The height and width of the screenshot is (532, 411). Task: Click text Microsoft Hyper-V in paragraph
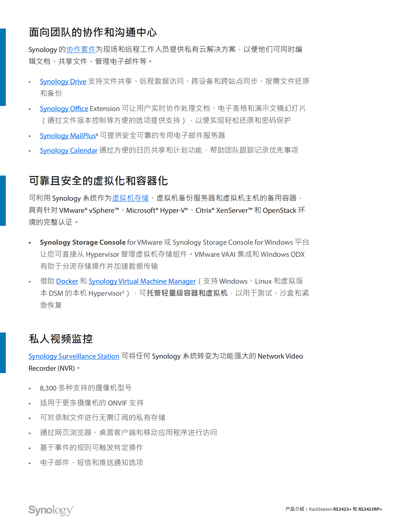[157, 210]
